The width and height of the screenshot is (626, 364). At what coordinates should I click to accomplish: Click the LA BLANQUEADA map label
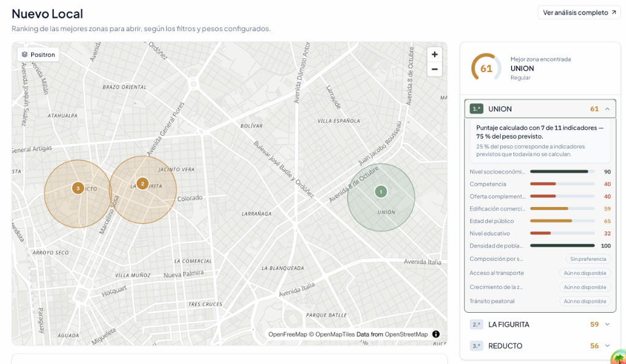[282, 268]
